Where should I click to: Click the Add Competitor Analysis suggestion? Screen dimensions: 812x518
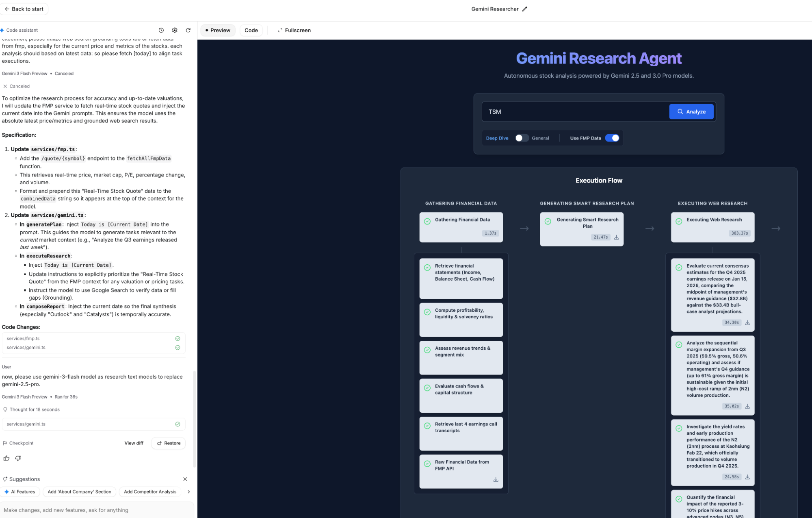click(x=150, y=492)
